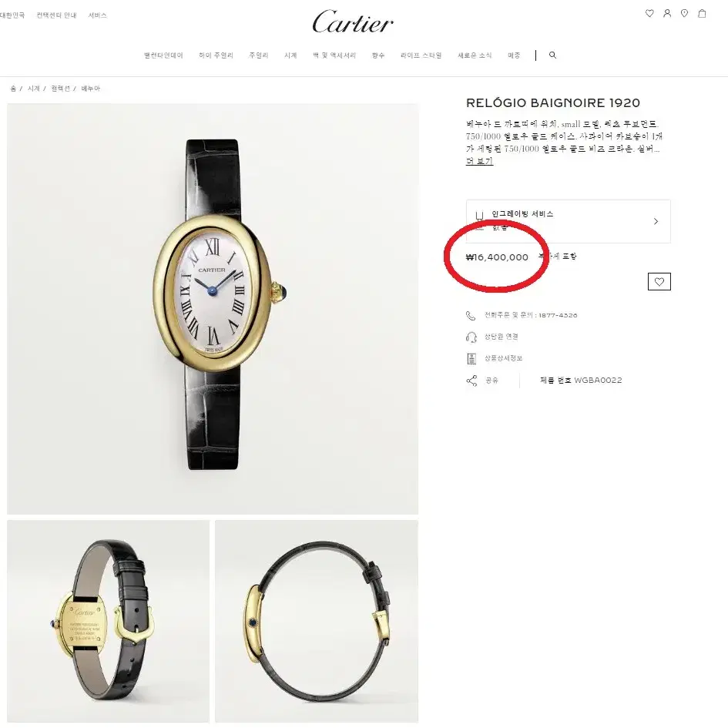Click the Cartier logo
The height and width of the screenshot is (728, 728).
[x=353, y=22]
